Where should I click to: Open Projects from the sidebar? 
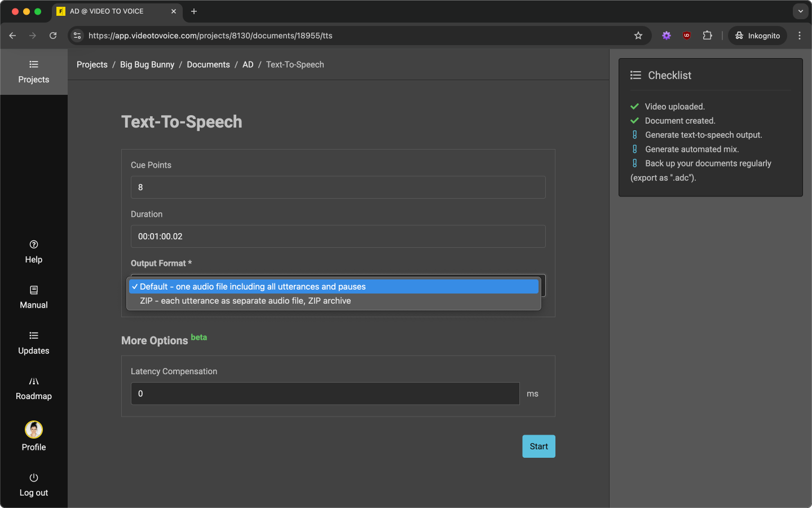tap(33, 72)
